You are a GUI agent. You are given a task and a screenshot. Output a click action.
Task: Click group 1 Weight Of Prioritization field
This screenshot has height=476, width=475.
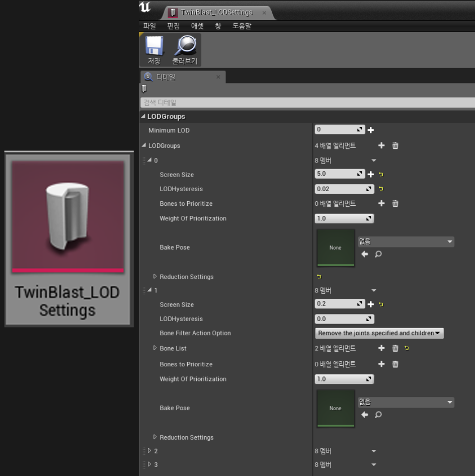[344, 379]
